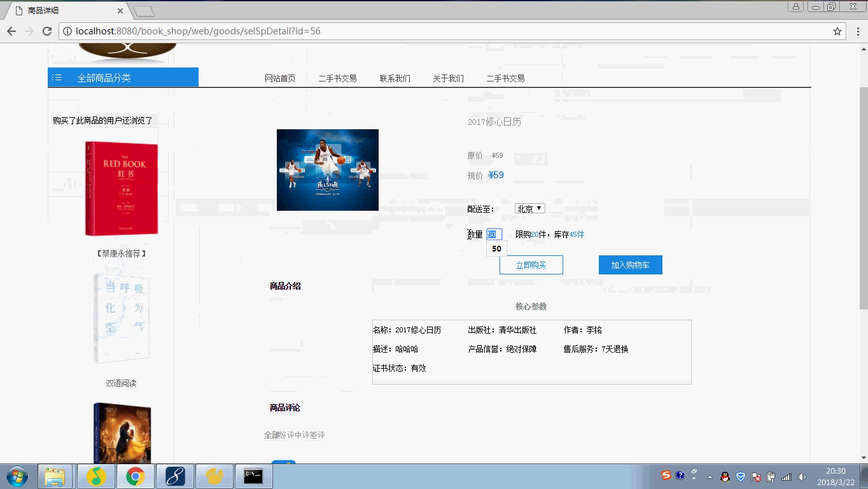The width and height of the screenshot is (868, 489).
Task: Open Action Center flag icon
Action: (756, 477)
